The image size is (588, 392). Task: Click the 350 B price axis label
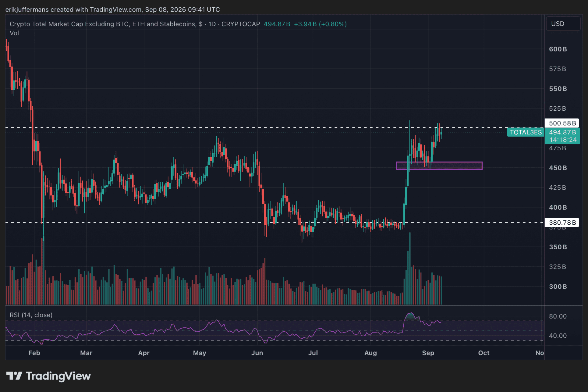(x=558, y=247)
